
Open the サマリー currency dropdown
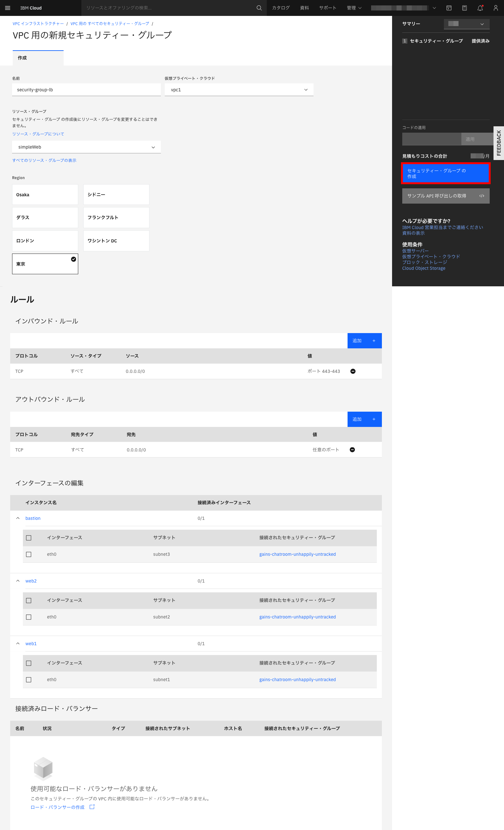(x=466, y=24)
